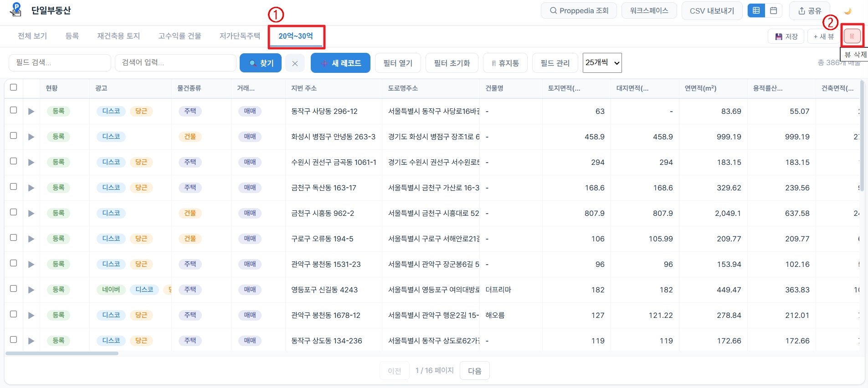Click the 공유 share button

(810, 10)
